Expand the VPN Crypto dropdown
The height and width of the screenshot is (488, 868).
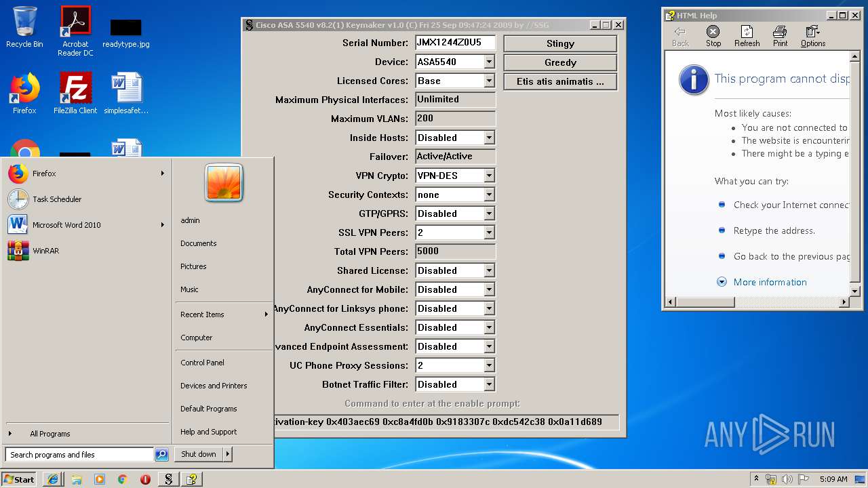point(489,176)
